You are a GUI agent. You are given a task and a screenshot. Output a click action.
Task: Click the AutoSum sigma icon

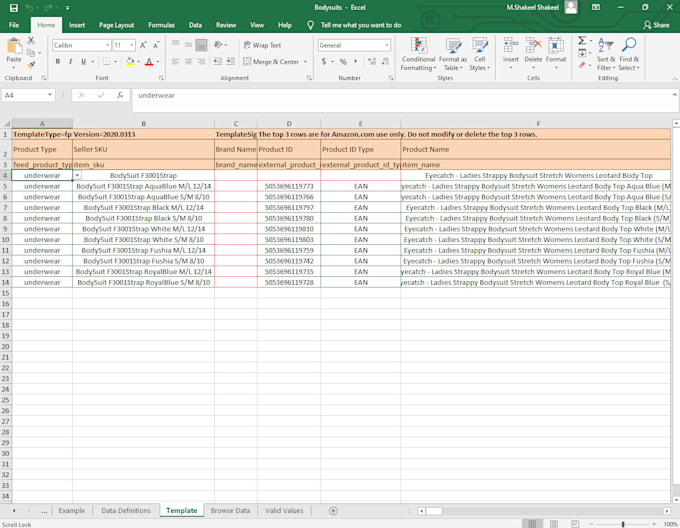coord(582,41)
